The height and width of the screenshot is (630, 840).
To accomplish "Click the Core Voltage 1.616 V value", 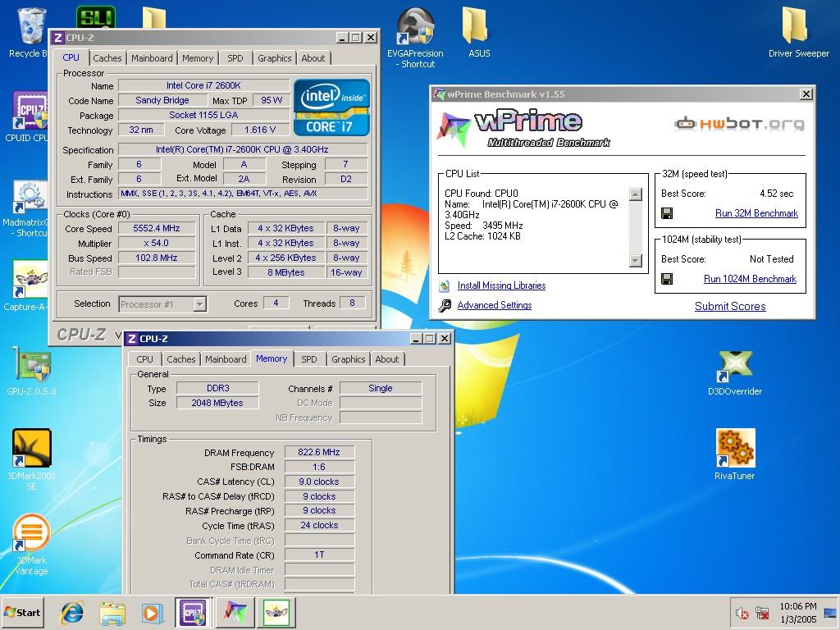I will click(x=260, y=130).
